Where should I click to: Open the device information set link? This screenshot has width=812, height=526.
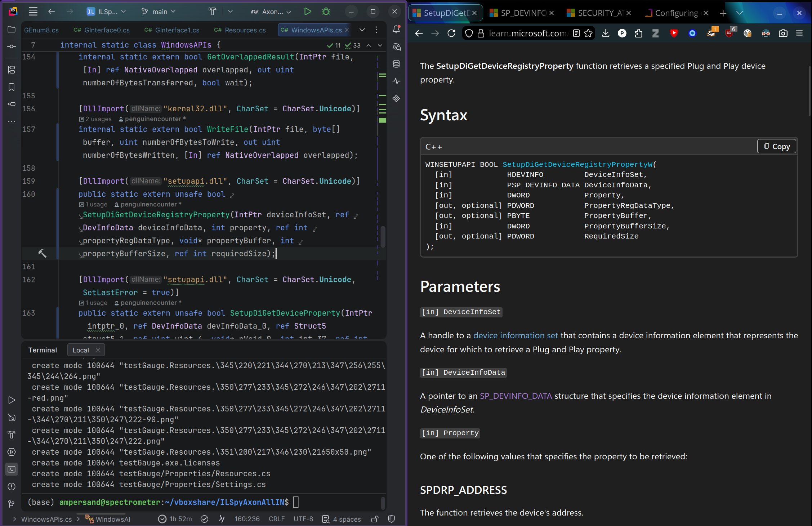coord(515,335)
